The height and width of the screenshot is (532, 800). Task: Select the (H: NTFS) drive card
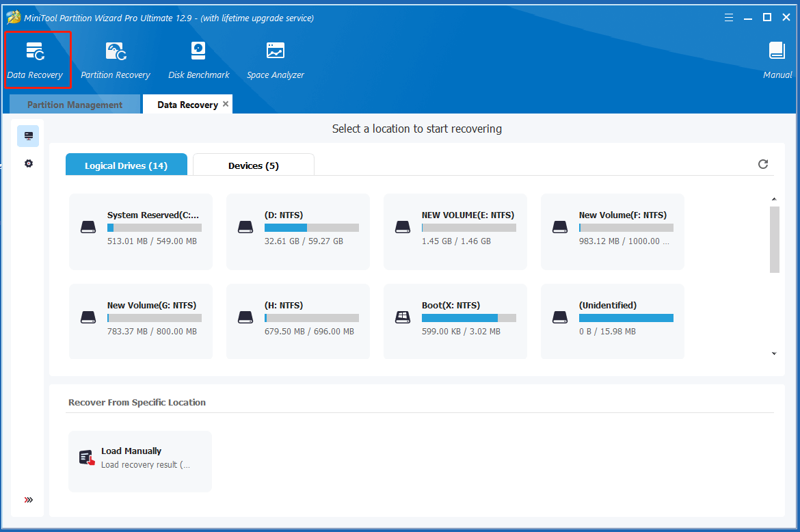tap(298, 321)
